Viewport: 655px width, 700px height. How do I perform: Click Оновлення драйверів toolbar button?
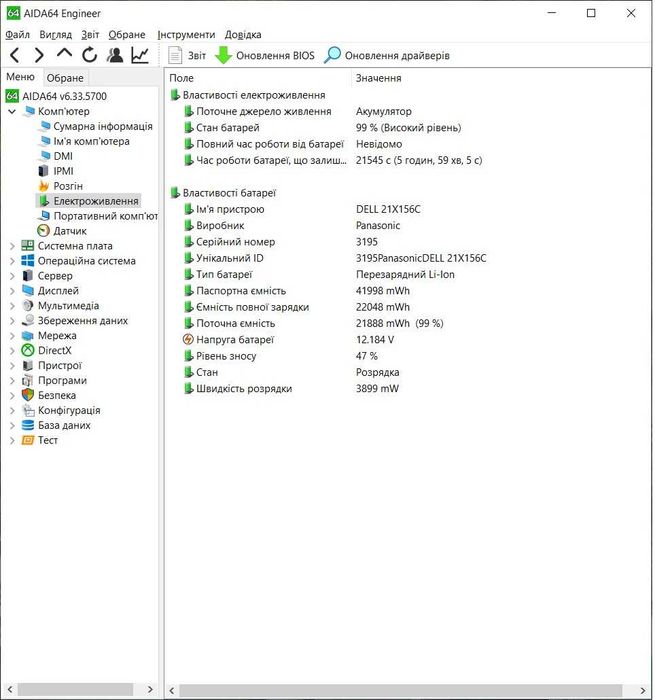tap(387, 55)
